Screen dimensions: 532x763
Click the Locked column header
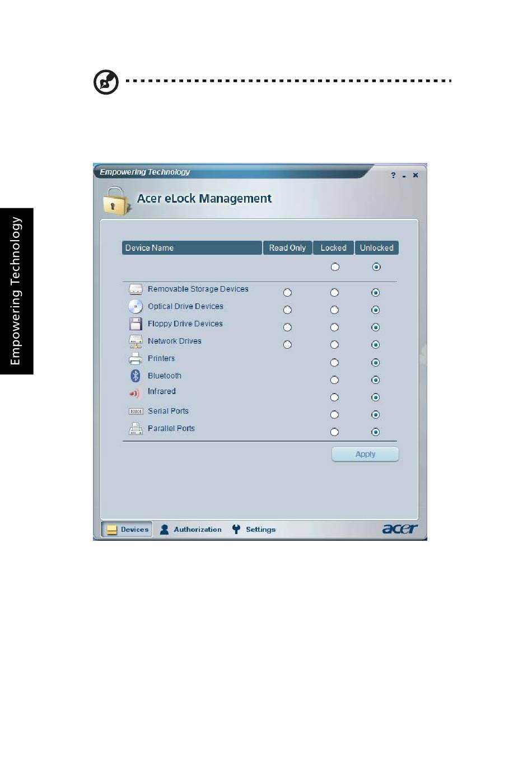(334, 248)
